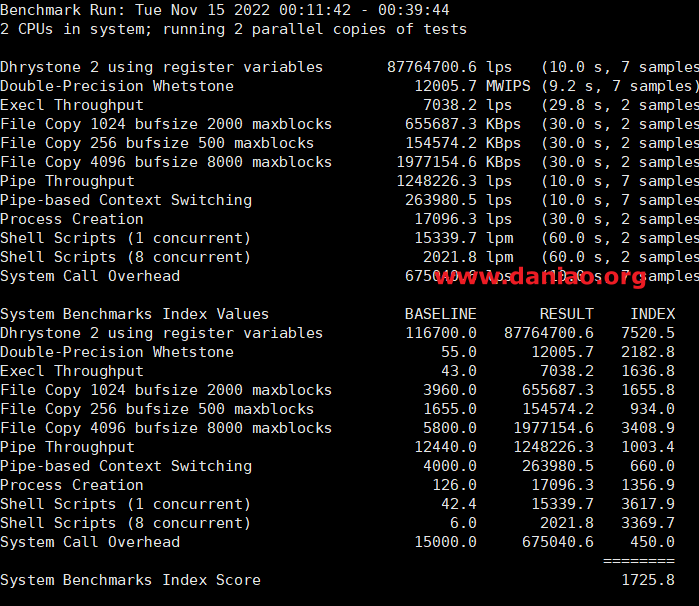Select context switching value 263980.5 lps

[x=458, y=200]
